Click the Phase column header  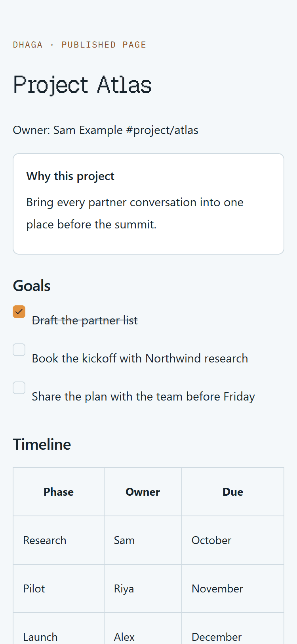tap(59, 492)
